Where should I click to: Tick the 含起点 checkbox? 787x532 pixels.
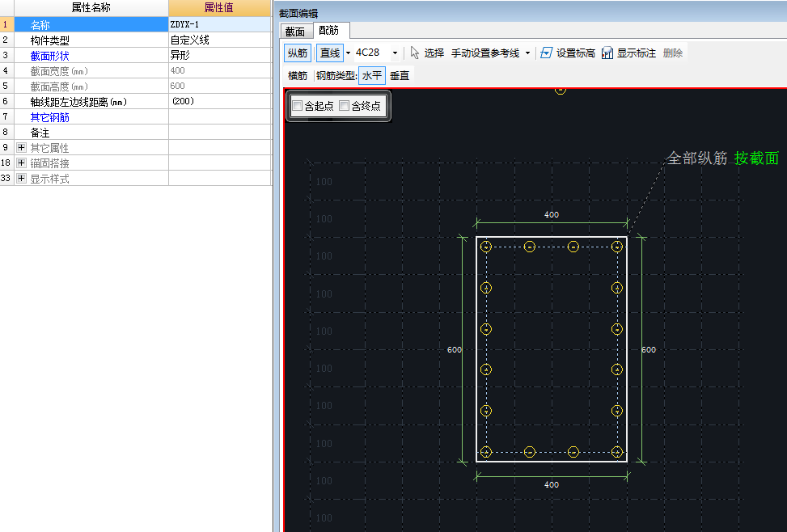pyautogui.click(x=297, y=105)
